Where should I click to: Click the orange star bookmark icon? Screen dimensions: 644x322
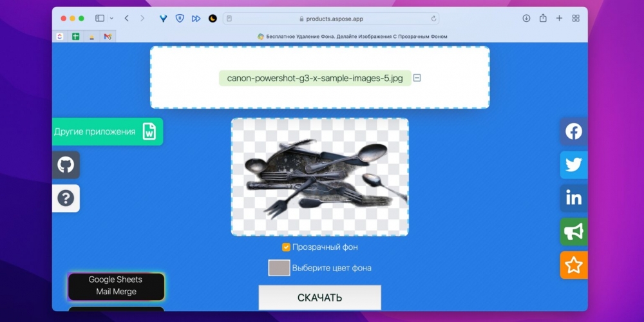574,265
